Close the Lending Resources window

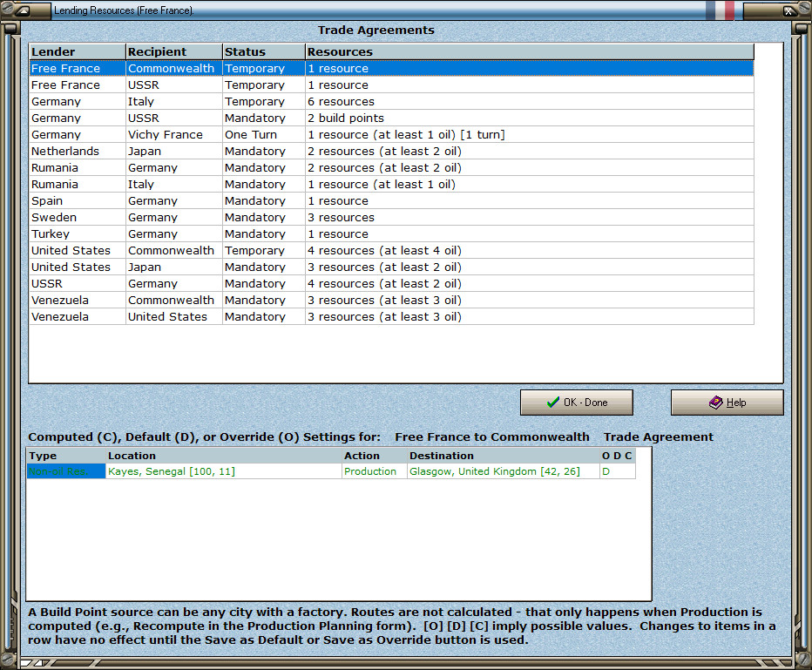click(x=788, y=10)
